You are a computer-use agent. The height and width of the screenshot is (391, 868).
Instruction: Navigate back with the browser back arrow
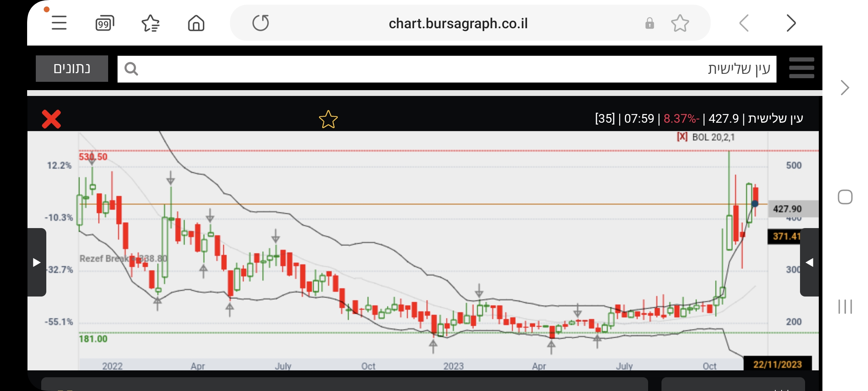point(744,24)
